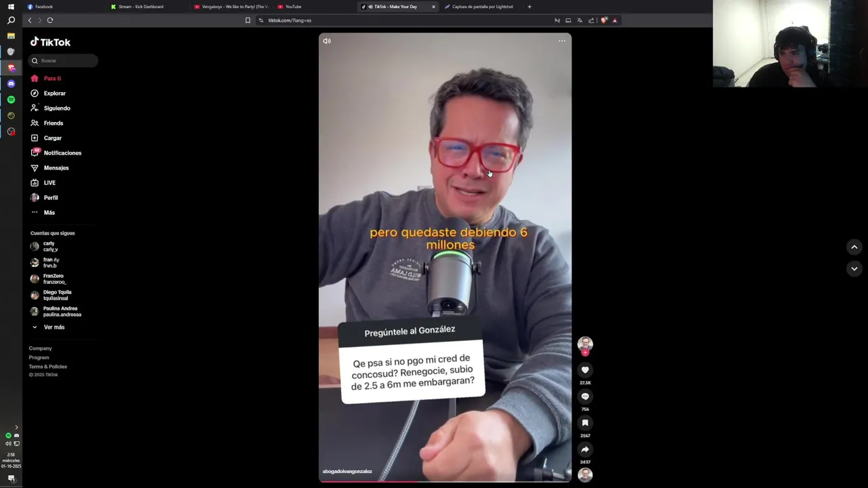
Task: Close the TikTok - Make Your Day tab
Action: (x=433, y=7)
